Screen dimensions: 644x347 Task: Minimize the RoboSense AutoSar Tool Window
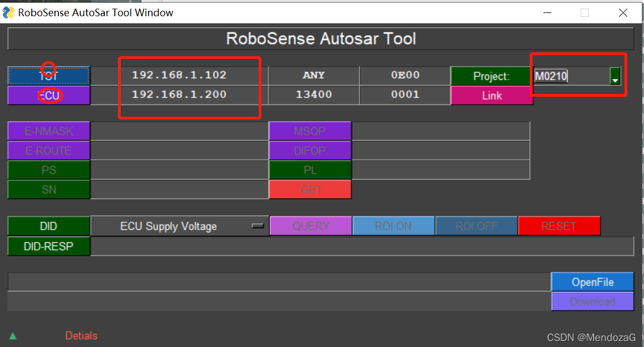tap(547, 13)
